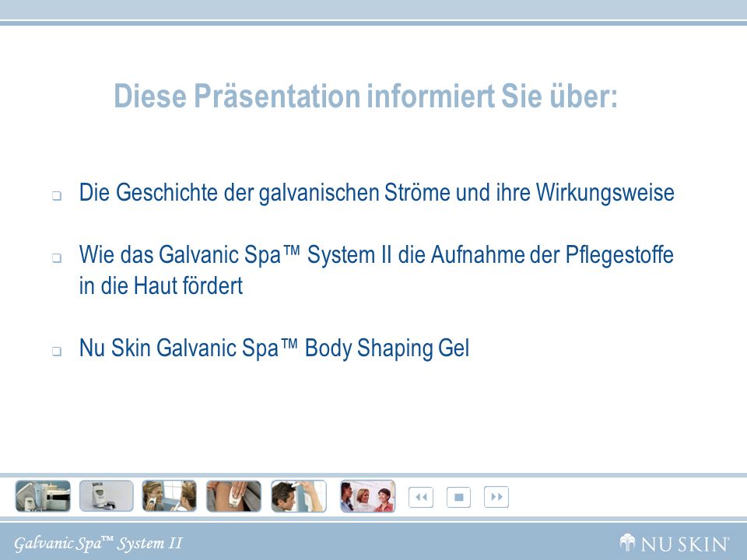Click the NU SKIN logo
Screen dimensions: 747x560
coord(674,544)
